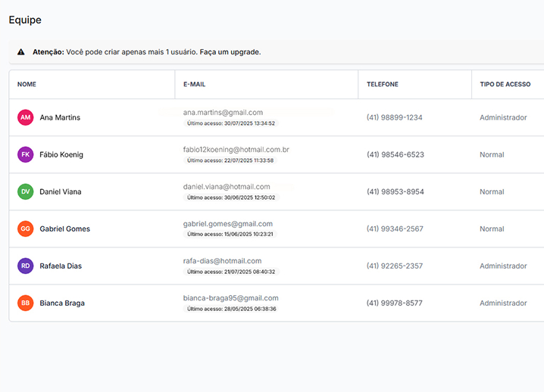Sort by the E-MAIL column header
The height and width of the screenshot is (392, 544).
pyautogui.click(x=194, y=85)
